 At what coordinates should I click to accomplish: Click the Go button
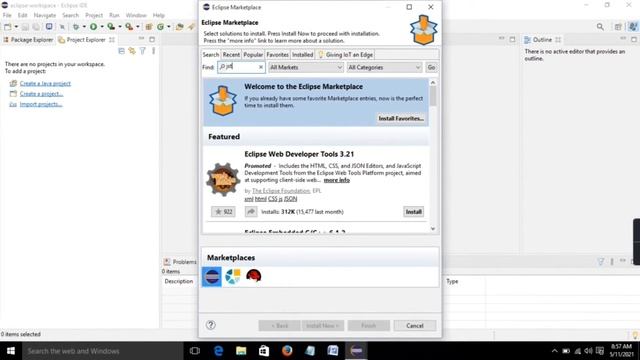(431, 67)
